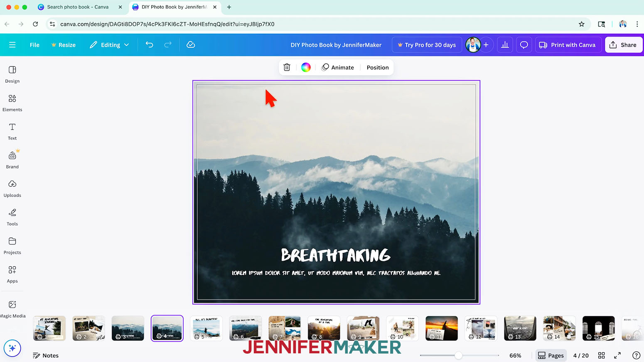
Task: Open the analytics chart icon
Action: click(505, 45)
